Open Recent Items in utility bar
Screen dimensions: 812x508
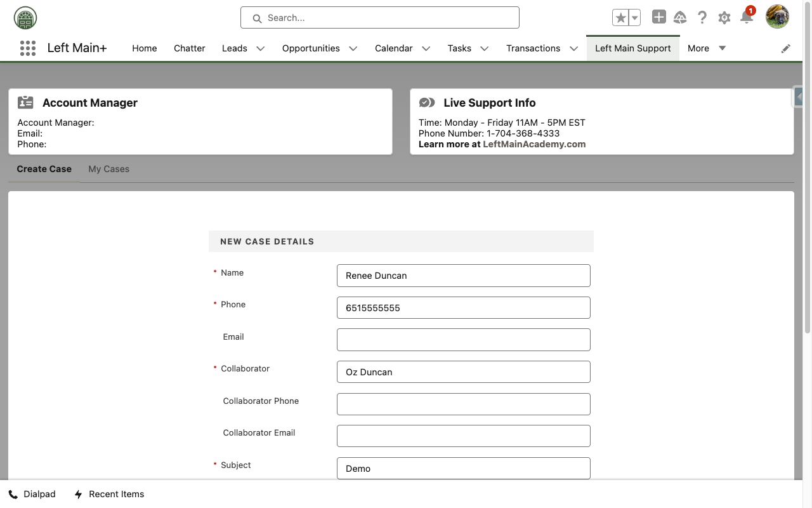(x=109, y=494)
